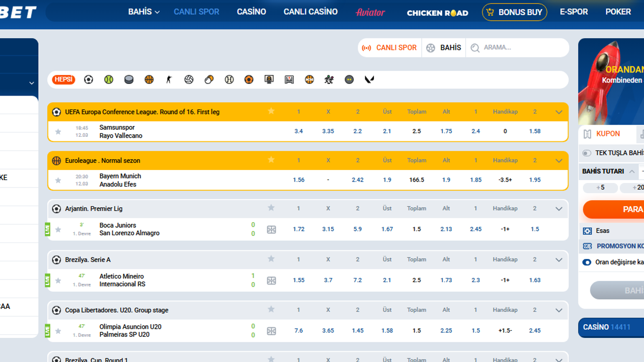Image resolution: width=644 pixels, height=362 pixels.
Task: Filter events by the tennis ball icon
Action: click(x=109, y=79)
